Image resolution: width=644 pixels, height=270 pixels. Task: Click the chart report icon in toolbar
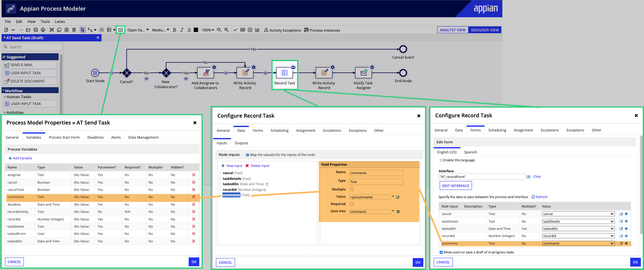(x=257, y=30)
